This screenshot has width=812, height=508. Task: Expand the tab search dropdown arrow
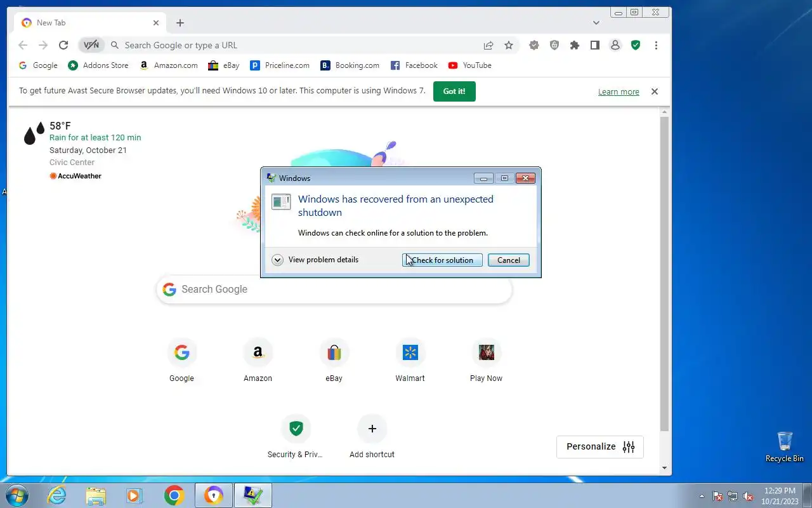pyautogui.click(x=596, y=23)
